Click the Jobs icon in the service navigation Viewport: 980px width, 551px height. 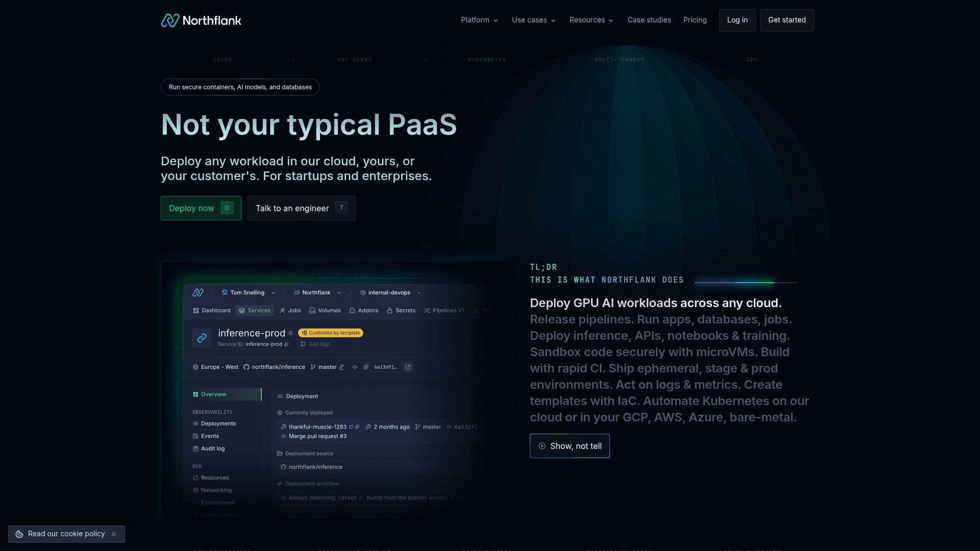[282, 310]
